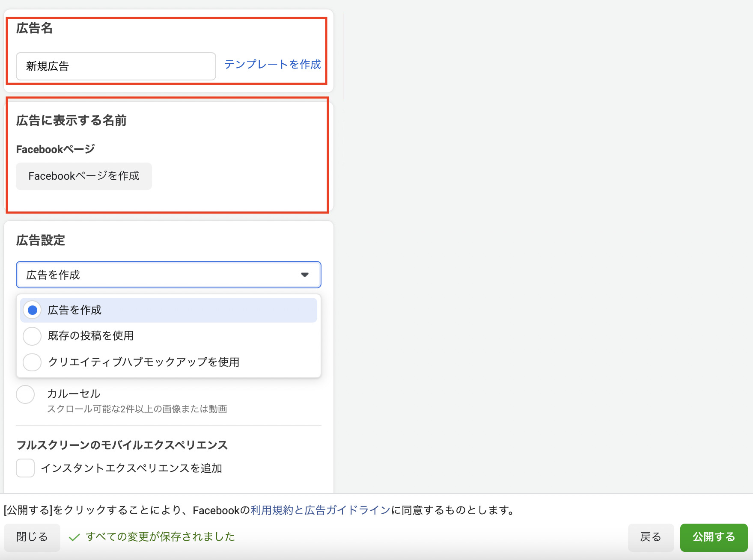This screenshot has height=560, width=753.
Task: Click the caret arrow on the 広告設定 dropdown
Action: click(305, 275)
